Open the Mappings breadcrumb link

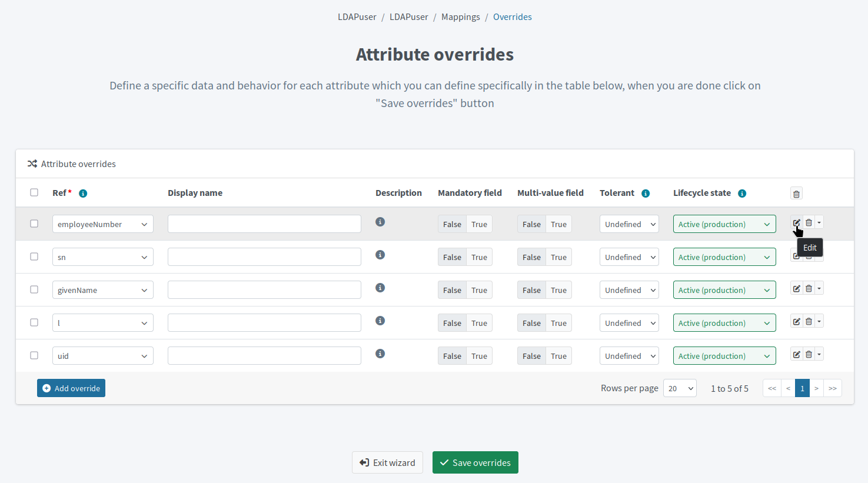coord(460,16)
